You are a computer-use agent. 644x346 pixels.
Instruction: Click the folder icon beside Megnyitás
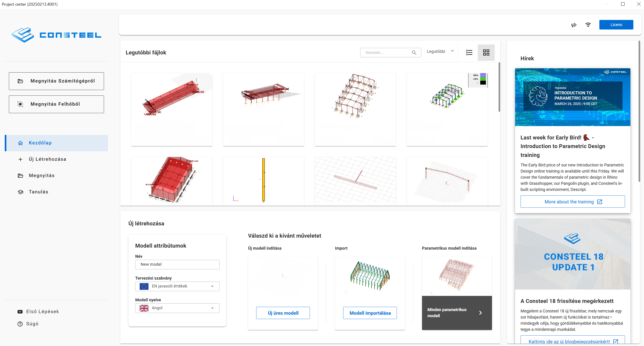click(20, 175)
